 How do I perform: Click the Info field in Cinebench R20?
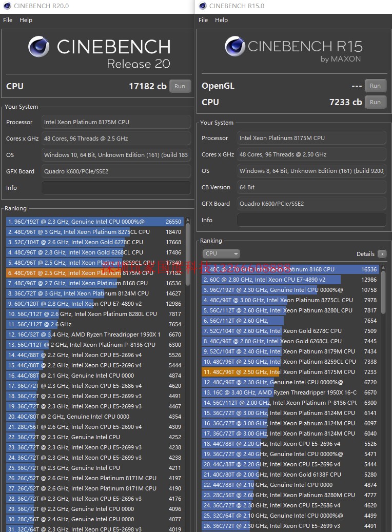point(116,188)
